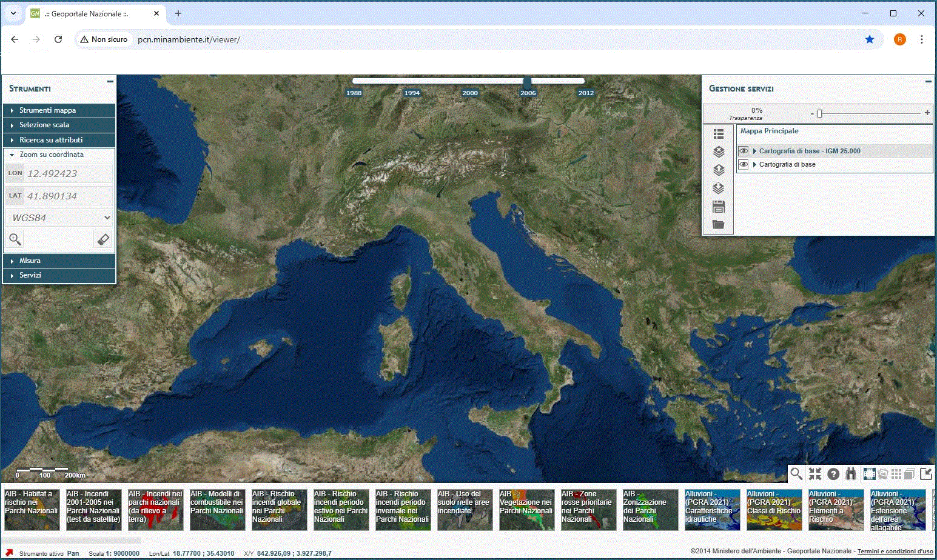Expand the Cartografia di base - IGM 25.000 tree
The width and height of the screenshot is (937, 560).
point(754,151)
